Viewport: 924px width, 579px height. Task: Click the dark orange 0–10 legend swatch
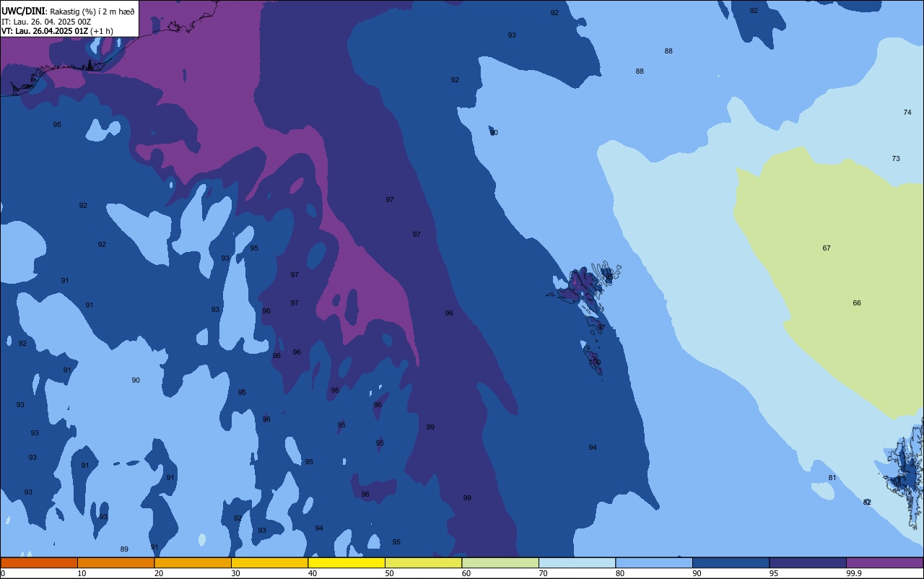[39, 562]
